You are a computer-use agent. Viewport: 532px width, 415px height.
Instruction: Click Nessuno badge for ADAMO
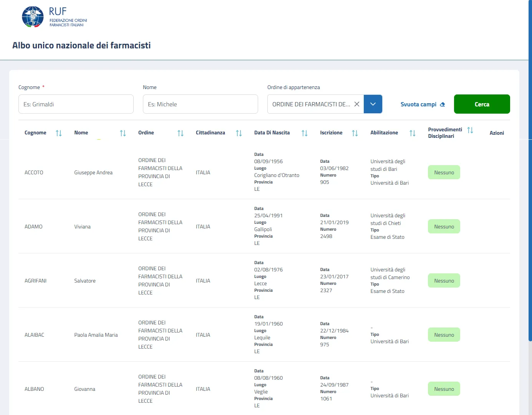click(444, 227)
